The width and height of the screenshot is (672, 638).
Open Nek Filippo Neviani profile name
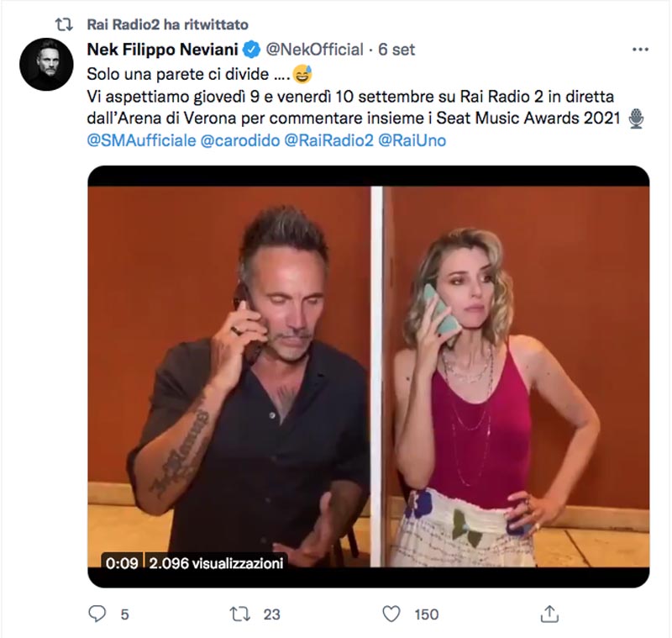[x=162, y=50]
